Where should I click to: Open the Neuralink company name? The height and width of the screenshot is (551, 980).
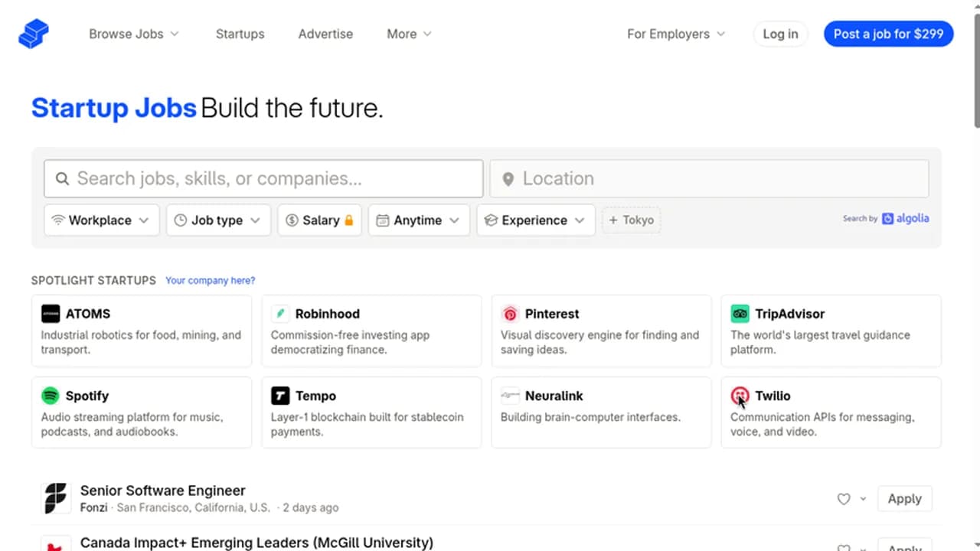coord(554,396)
